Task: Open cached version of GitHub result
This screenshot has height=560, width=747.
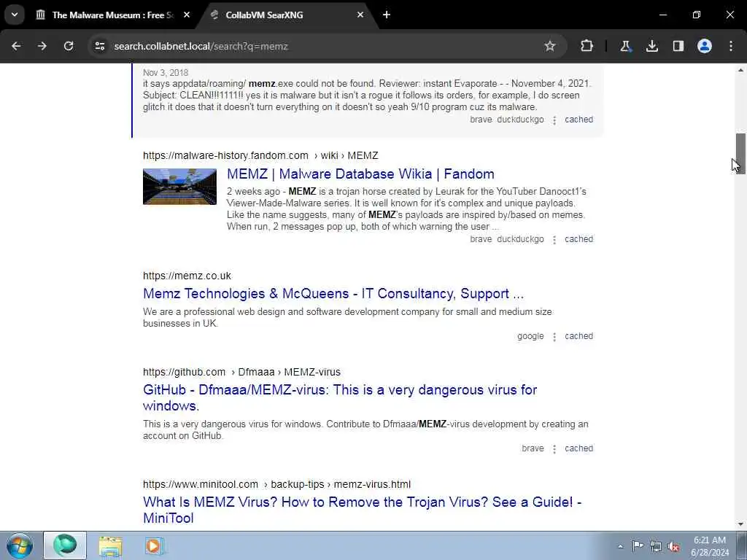Action: tap(578, 448)
